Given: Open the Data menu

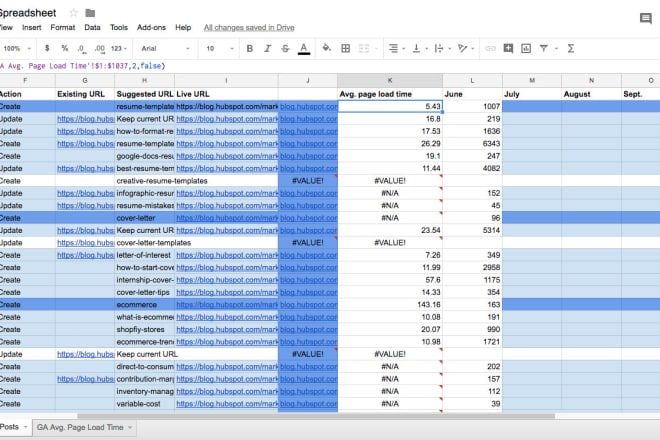Looking at the screenshot, I should point(92,27).
